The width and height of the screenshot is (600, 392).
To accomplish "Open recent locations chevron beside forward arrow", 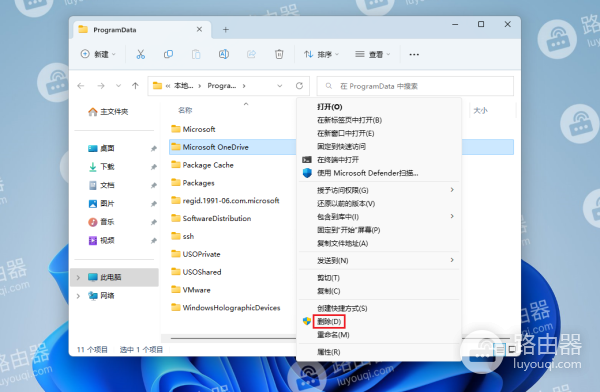I will (118, 86).
